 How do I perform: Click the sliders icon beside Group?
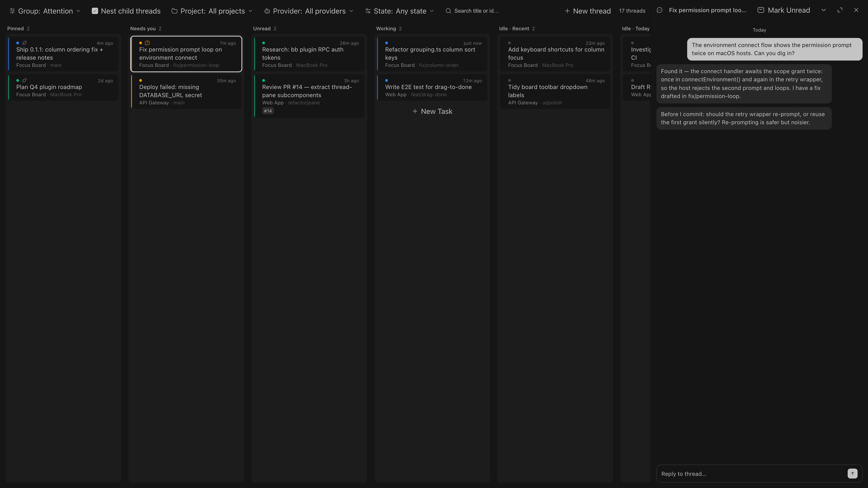pyautogui.click(x=12, y=11)
